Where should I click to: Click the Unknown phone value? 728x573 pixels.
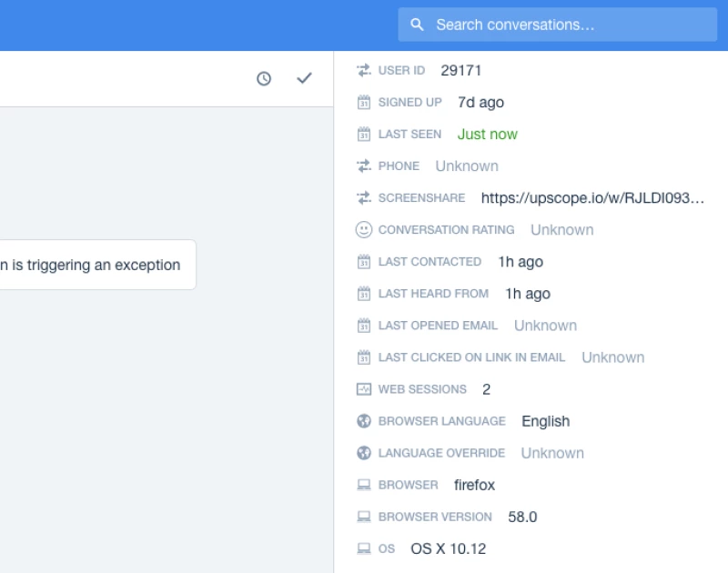[467, 166]
